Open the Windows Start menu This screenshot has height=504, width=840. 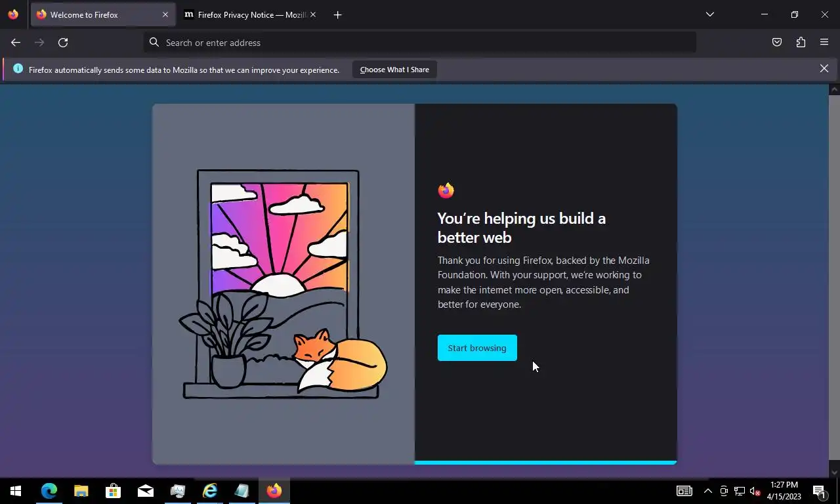(16, 491)
